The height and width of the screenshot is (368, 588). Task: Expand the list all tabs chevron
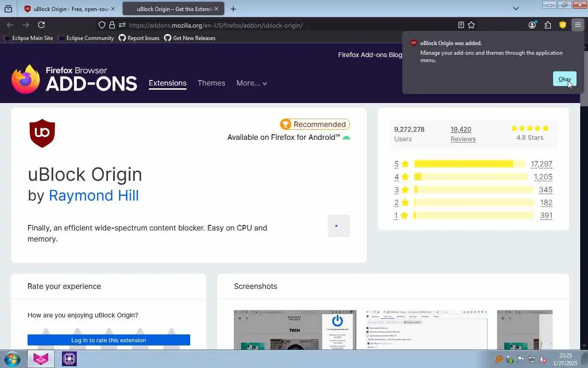tap(516, 8)
